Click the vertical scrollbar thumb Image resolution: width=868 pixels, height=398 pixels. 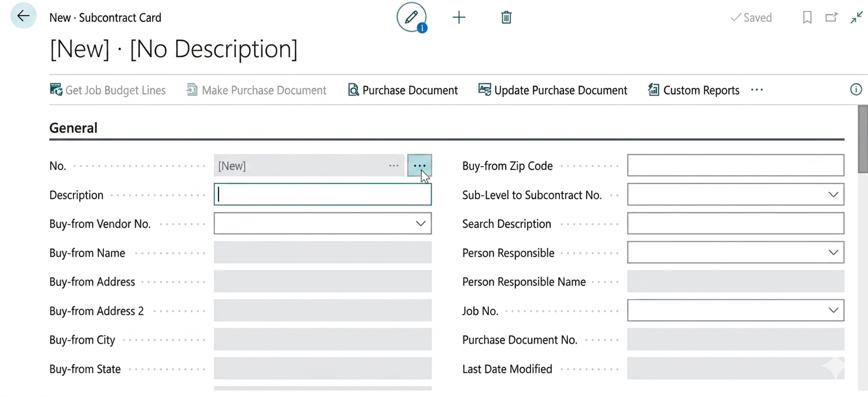pos(863,139)
